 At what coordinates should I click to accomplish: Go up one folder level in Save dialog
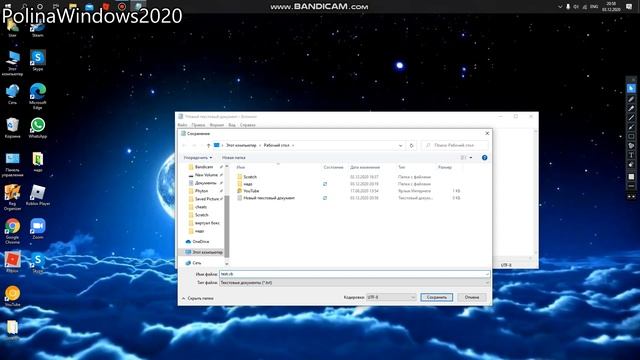pyautogui.click(x=208, y=145)
